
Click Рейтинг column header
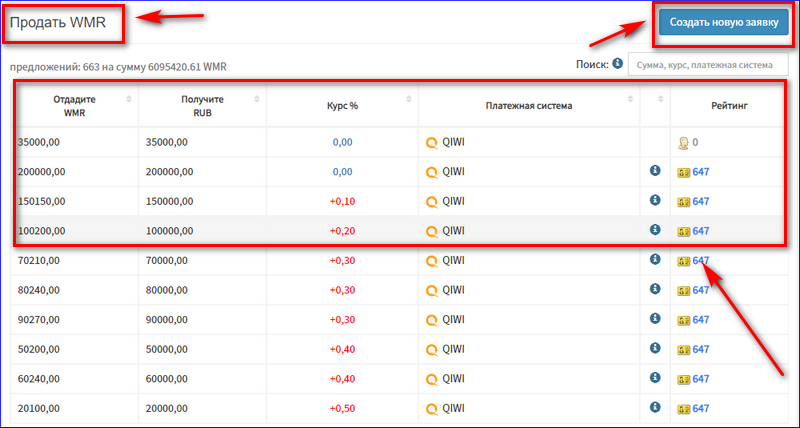pos(729,106)
